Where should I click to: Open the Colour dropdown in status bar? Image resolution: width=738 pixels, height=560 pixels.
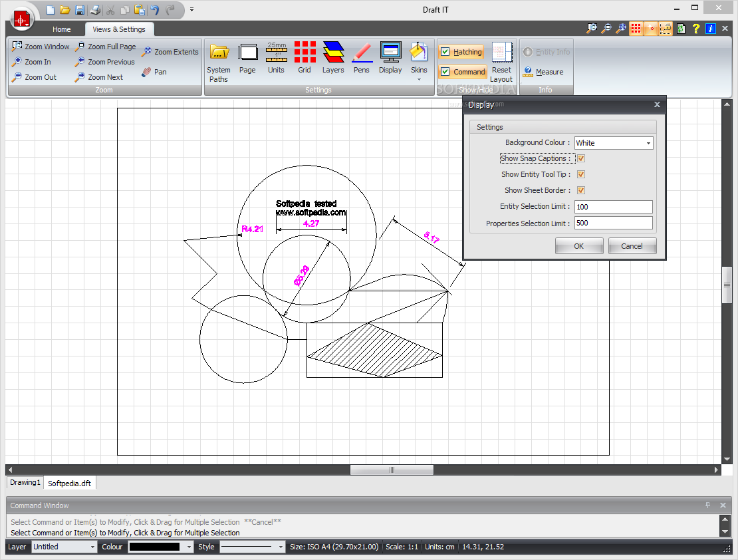189,547
